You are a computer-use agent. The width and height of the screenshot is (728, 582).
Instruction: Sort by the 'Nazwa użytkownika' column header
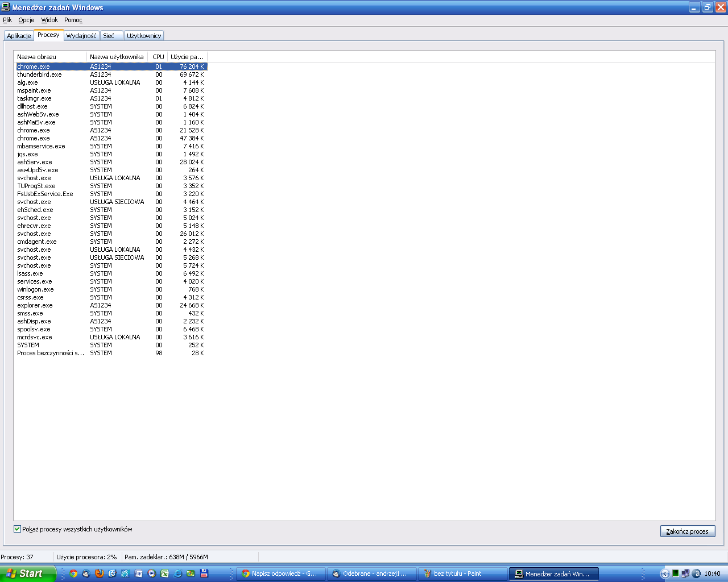click(x=118, y=57)
